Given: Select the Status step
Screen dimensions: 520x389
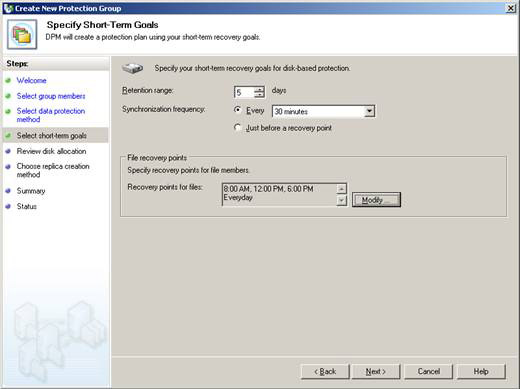Looking at the screenshot, I should pos(27,206).
